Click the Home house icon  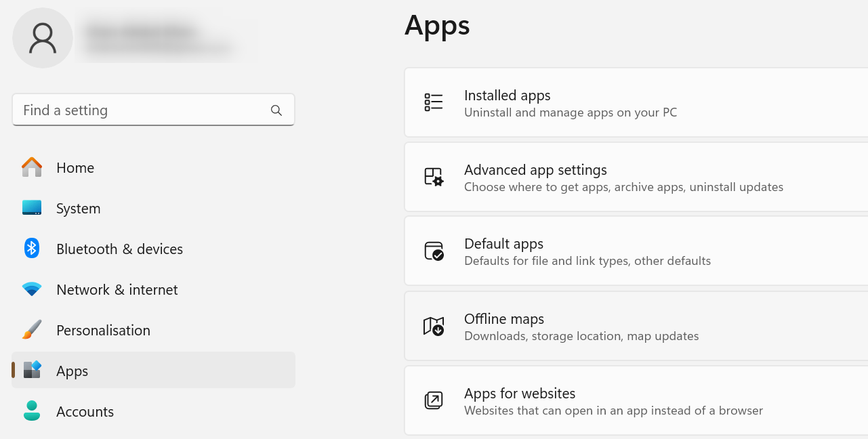pos(31,167)
